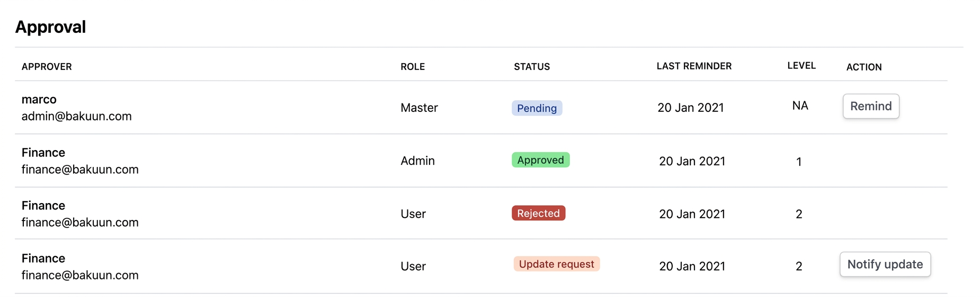Click the LEVEL column header

click(801, 66)
